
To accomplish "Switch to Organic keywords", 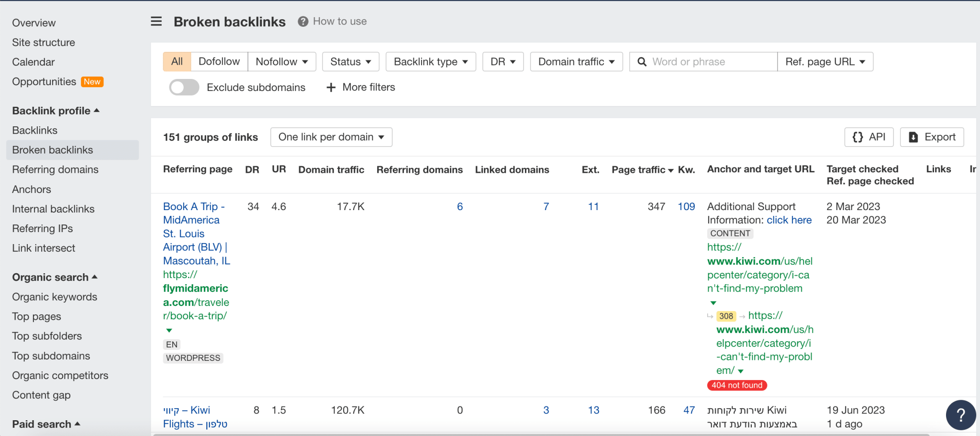I will [55, 297].
